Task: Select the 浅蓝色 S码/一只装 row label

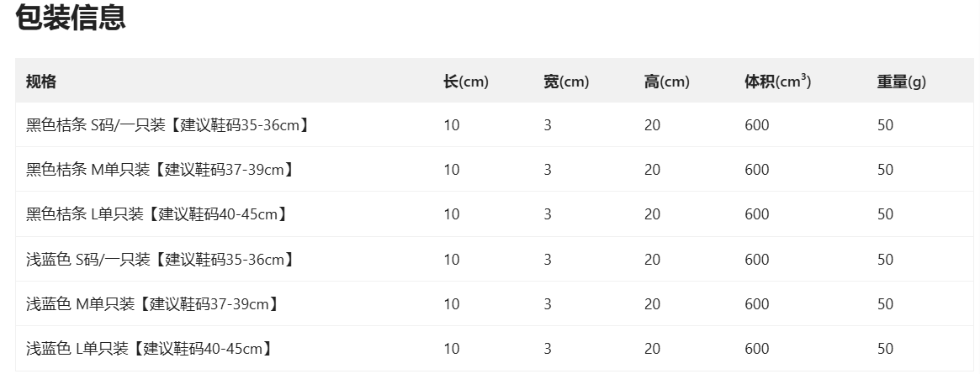Action: click(160, 260)
